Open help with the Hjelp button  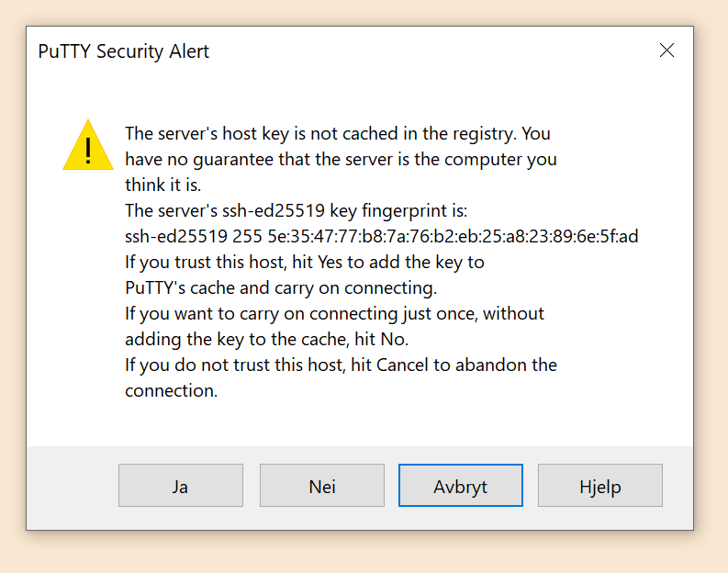599,486
